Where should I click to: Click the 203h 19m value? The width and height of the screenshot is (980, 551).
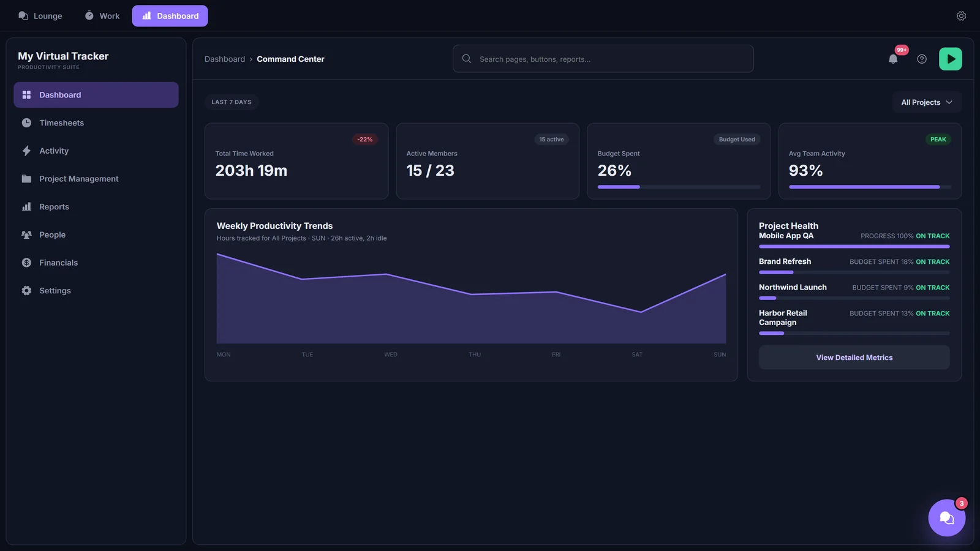coord(251,171)
